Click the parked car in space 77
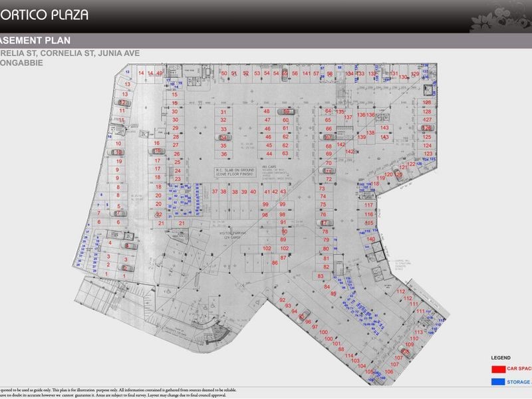 click(x=325, y=223)
